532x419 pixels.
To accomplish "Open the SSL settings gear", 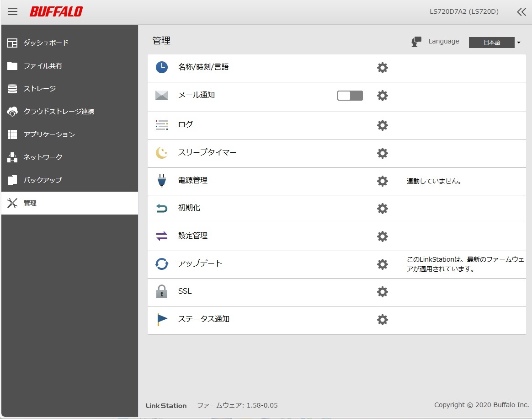I will [x=382, y=292].
